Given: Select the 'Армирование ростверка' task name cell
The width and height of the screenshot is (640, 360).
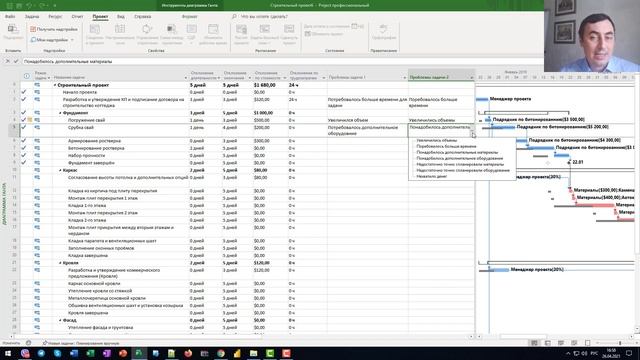Looking at the screenshot, I should click(121, 141).
